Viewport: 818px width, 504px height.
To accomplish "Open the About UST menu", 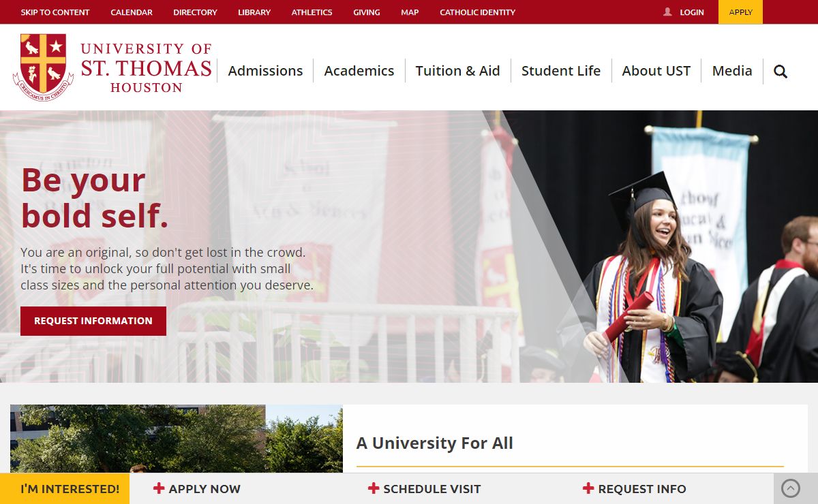I will click(x=656, y=71).
